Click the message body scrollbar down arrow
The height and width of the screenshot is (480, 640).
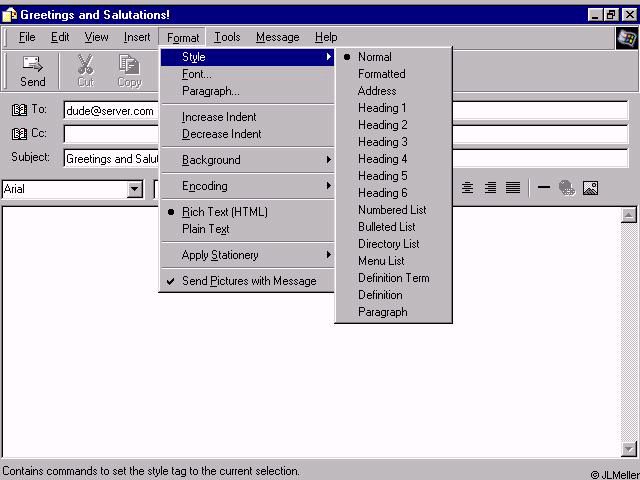pyautogui.click(x=628, y=449)
